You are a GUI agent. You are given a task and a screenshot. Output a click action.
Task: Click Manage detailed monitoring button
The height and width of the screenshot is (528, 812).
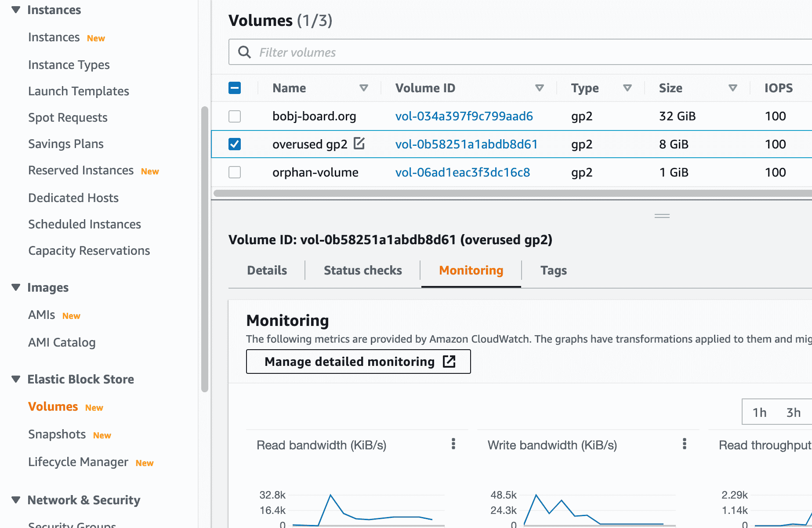click(x=358, y=362)
